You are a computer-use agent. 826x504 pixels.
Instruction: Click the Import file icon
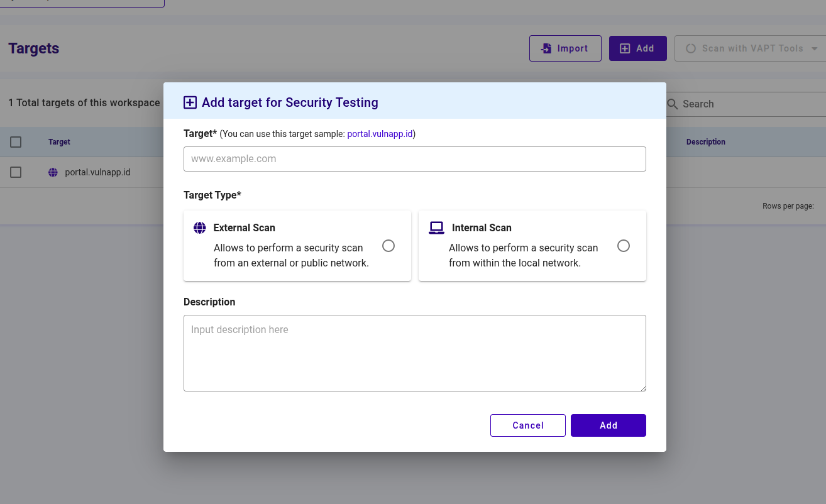pos(546,48)
